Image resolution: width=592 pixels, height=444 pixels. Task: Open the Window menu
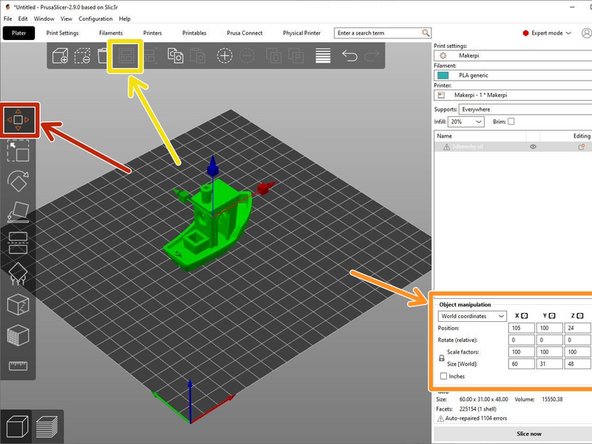[x=44, y=18]
